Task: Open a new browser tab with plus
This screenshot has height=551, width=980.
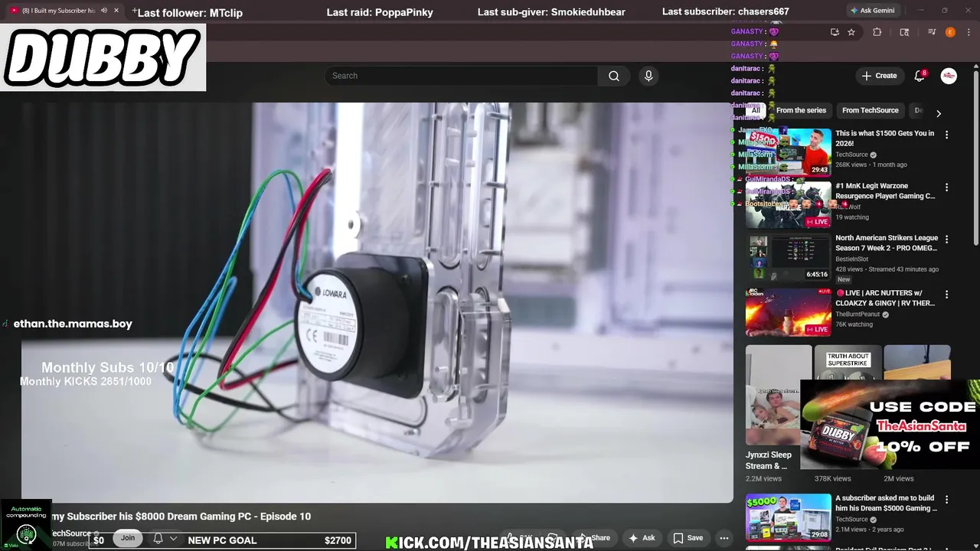Action: click(135, 11)
